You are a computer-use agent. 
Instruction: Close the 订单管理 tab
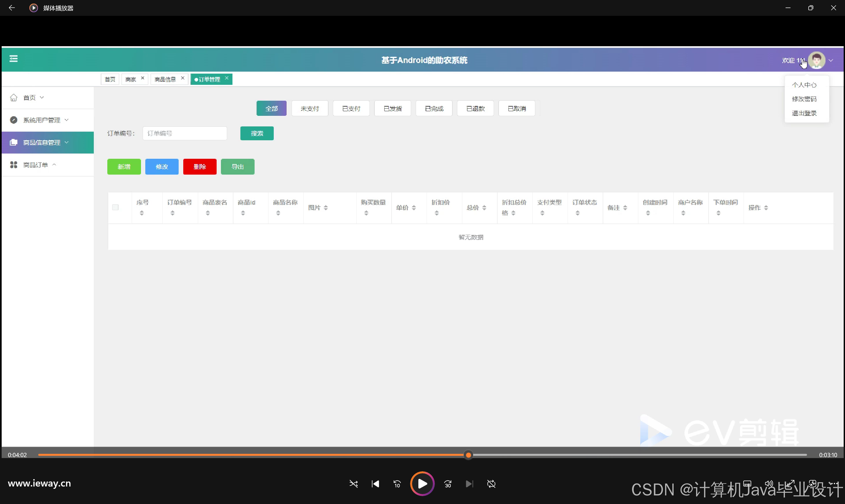coord(227,78)
